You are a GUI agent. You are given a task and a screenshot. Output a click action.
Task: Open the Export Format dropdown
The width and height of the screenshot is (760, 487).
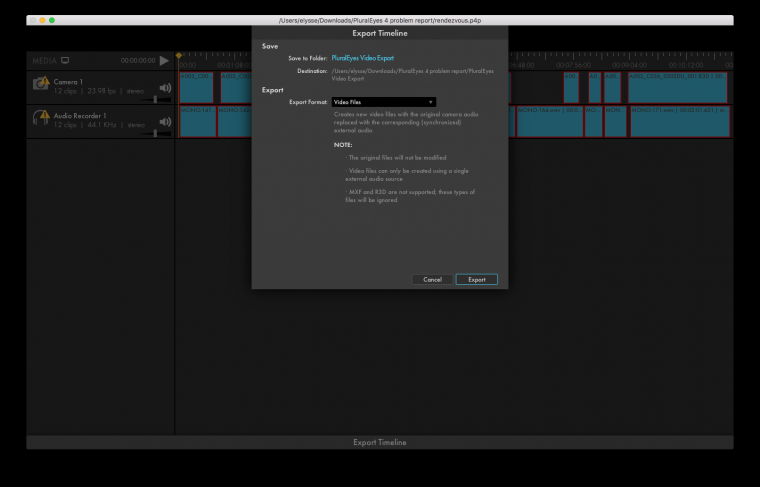(x=383, y=102)
